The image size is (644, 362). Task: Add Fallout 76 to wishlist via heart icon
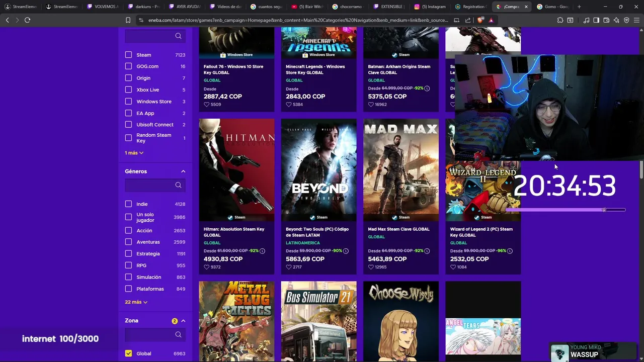click(206, 105)
